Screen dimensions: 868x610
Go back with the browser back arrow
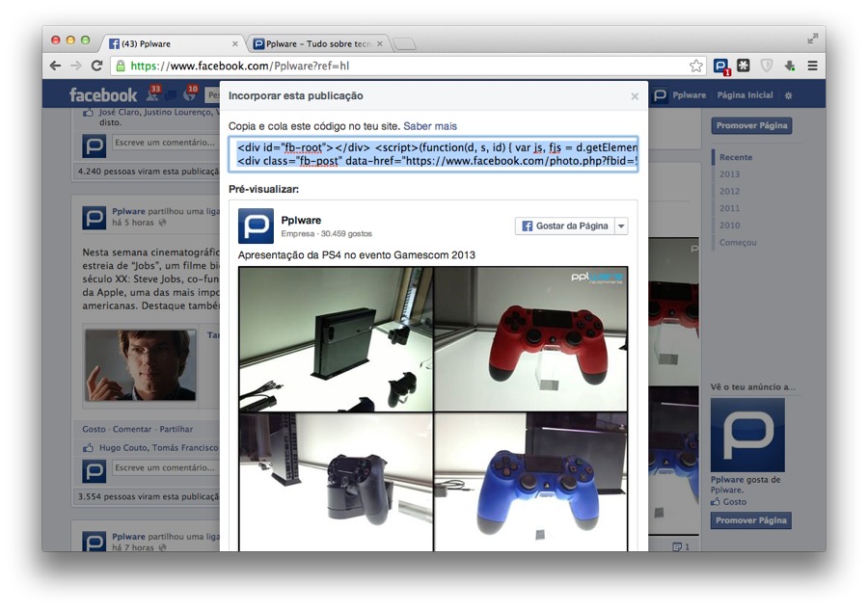55,66
